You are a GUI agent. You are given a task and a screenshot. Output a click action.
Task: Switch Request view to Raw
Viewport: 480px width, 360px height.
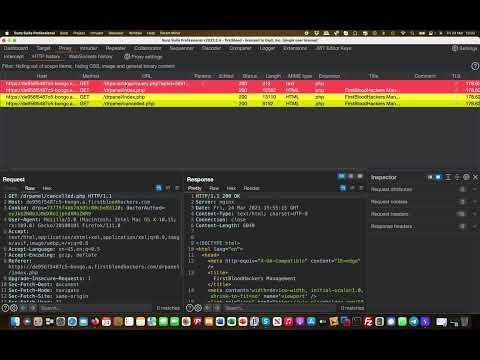click(x=30, y=188)
